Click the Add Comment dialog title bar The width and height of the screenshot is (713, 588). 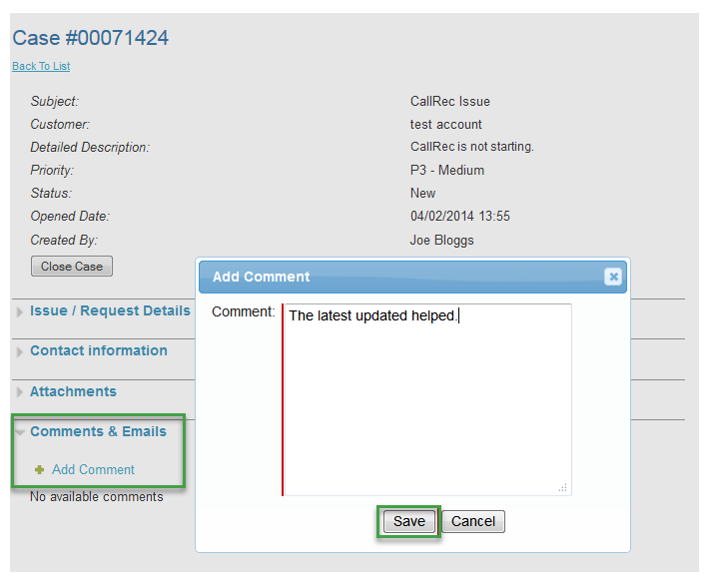399,277
